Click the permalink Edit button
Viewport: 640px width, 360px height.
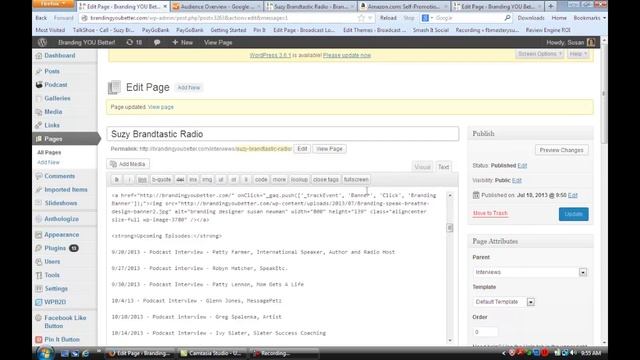(302, 149)
